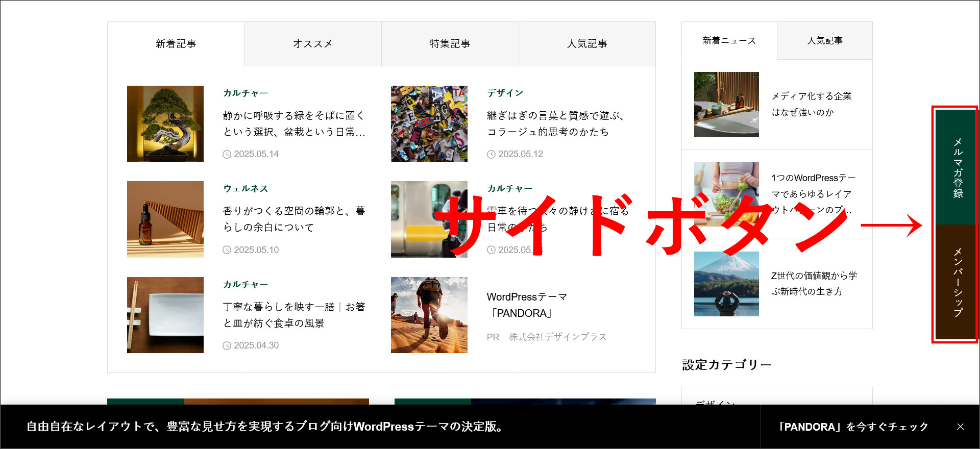Click the 「PANDORA」を今すぐチェック button

click(851, 427)
